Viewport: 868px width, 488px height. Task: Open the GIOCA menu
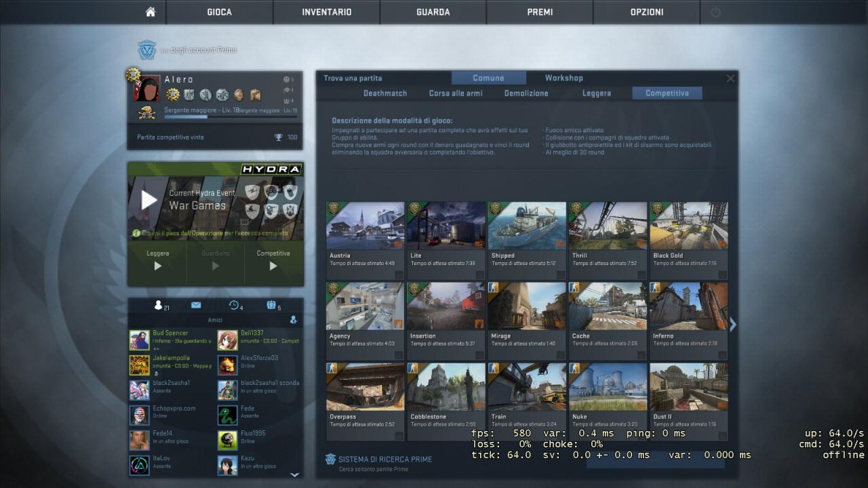click(219, 12)
